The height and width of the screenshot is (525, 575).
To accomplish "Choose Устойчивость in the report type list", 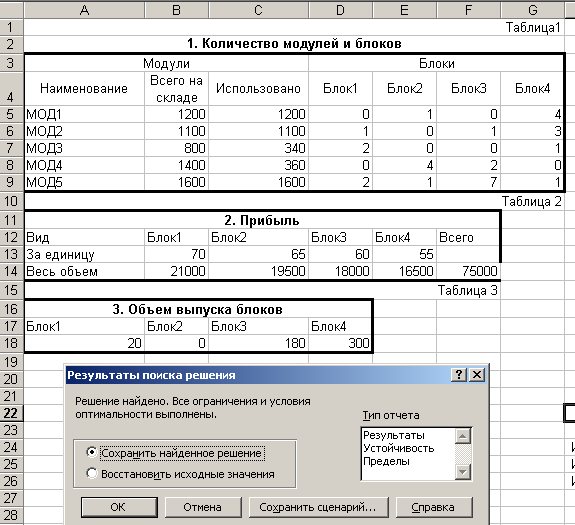I will tap(399, 448).
